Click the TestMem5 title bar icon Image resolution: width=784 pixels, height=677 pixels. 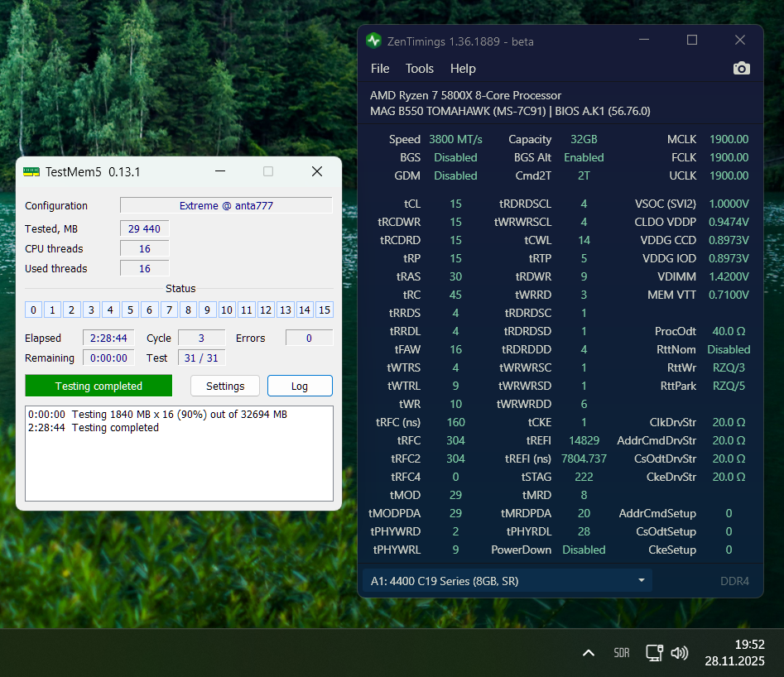pyautogui.click(x=31, y=171)
